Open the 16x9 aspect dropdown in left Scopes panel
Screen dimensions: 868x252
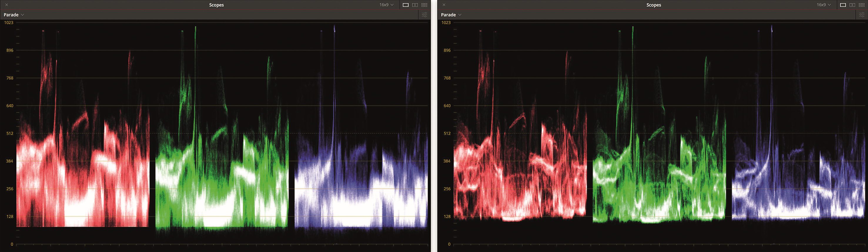click(x=387, y=5)
